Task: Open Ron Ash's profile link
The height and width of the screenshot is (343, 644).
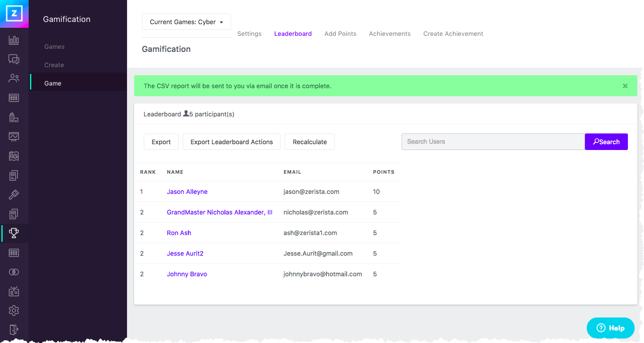Action: pos(179,233)
